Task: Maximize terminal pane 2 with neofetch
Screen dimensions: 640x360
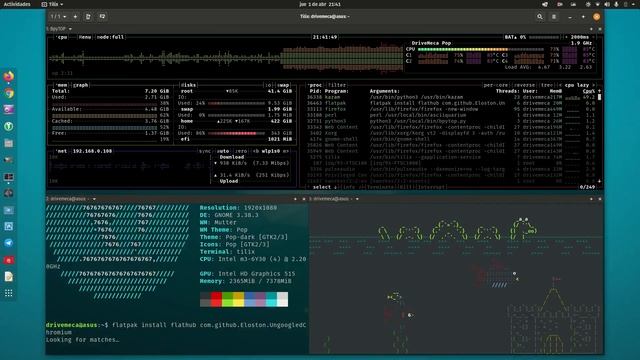Action: [x=295, y=199]
